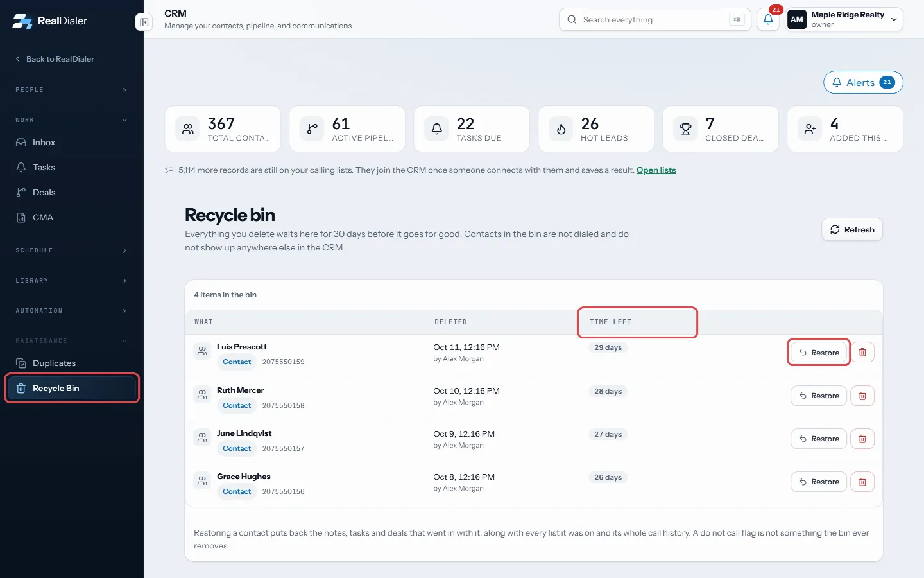
Task: Open Duplicates in the sidebar
Action: [72, 363]
